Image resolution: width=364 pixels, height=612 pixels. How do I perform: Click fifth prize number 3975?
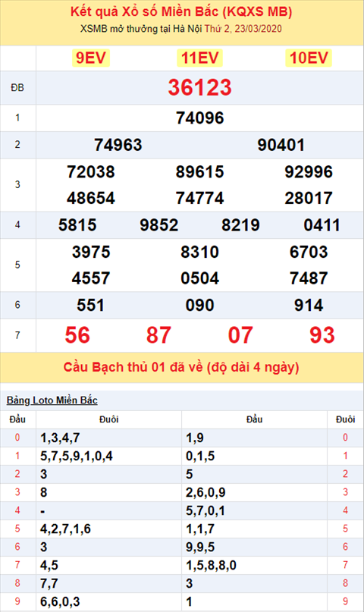(91, 252)
